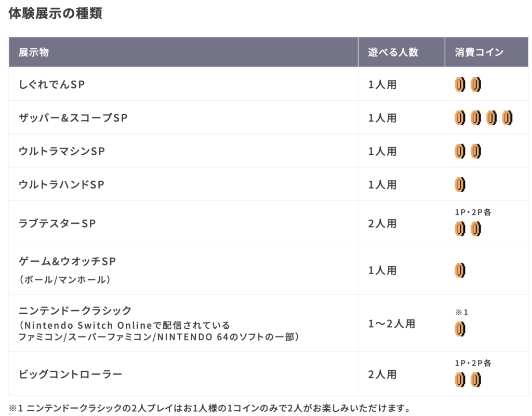The height and width of the screenshot is (416, 532).
Task: Select the しぐれでんSP exhibit name
Action: (51, 85)
